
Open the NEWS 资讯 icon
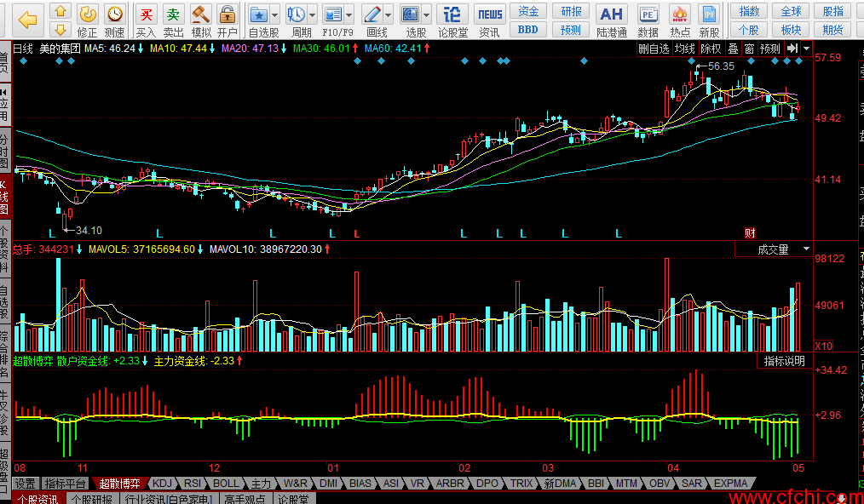pyautogui.click(x=489, y=15)
